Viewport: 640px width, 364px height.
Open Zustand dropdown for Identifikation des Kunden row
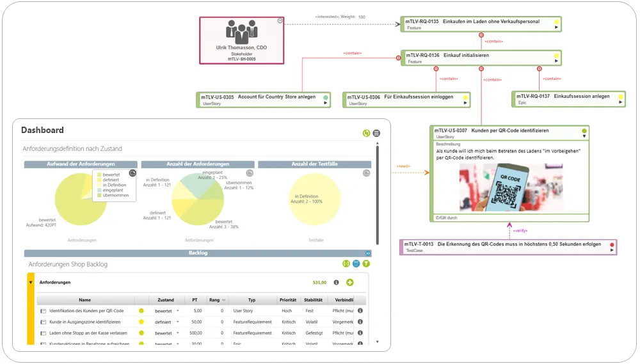tap(177, 311)
